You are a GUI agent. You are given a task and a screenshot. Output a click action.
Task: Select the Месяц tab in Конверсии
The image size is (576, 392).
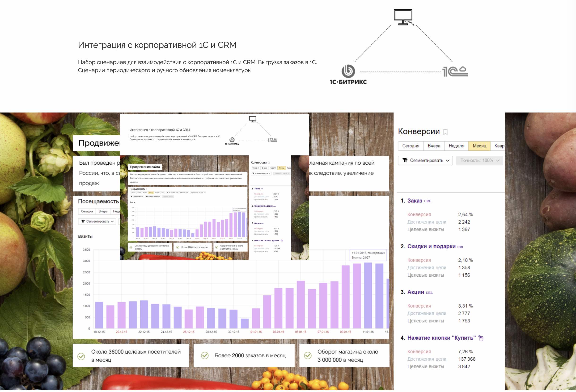click(479, 146)
